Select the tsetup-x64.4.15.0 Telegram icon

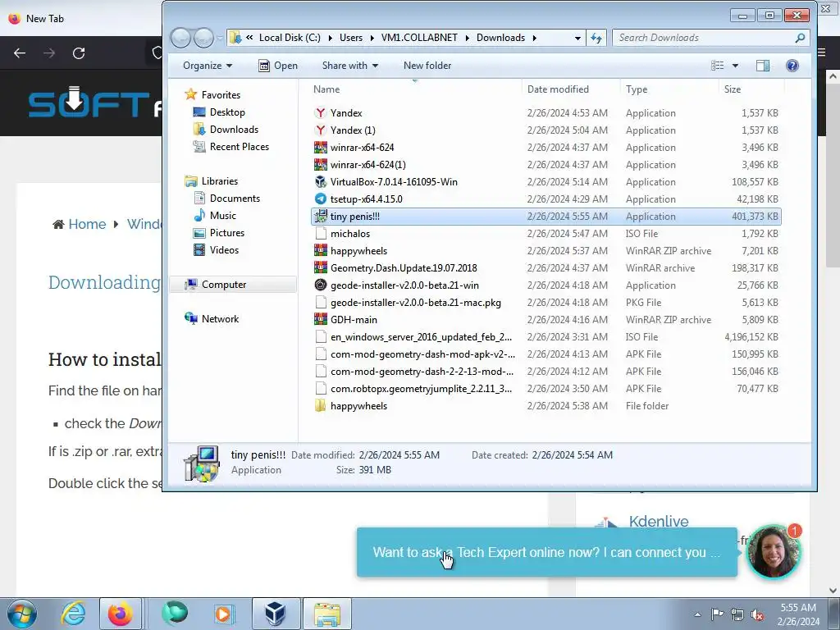(321, 199)
